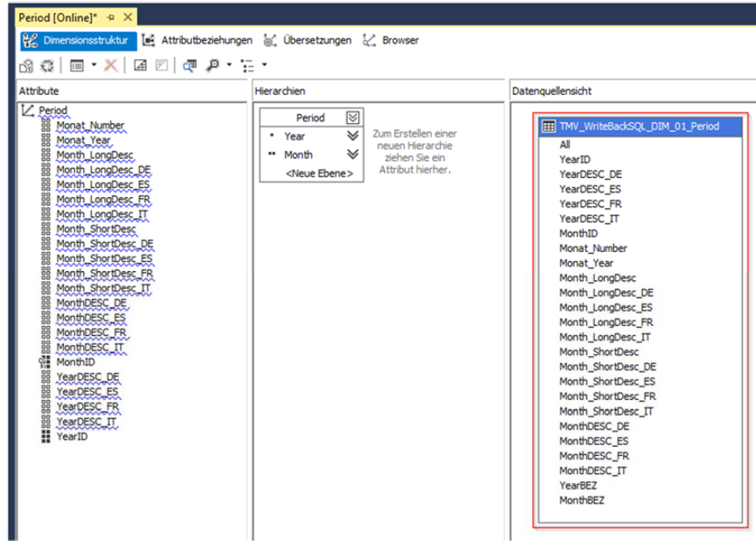Click the pin icon on Period tab

(x=111, y=17)
